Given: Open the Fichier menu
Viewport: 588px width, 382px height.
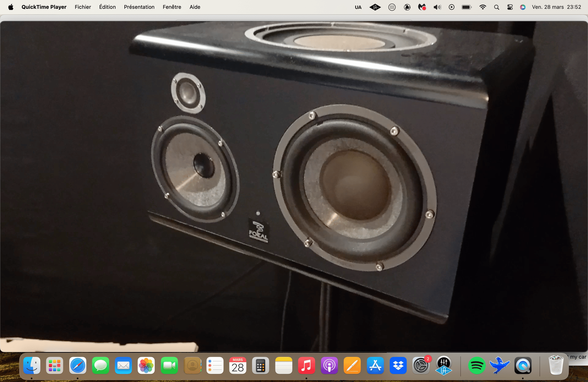Looking at the screenshot, I should point(83,7).
